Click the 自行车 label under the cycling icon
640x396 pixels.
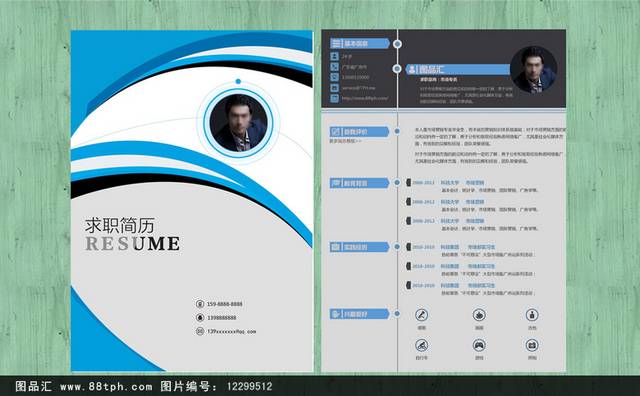pyautogui.click(x=421, y=358)
